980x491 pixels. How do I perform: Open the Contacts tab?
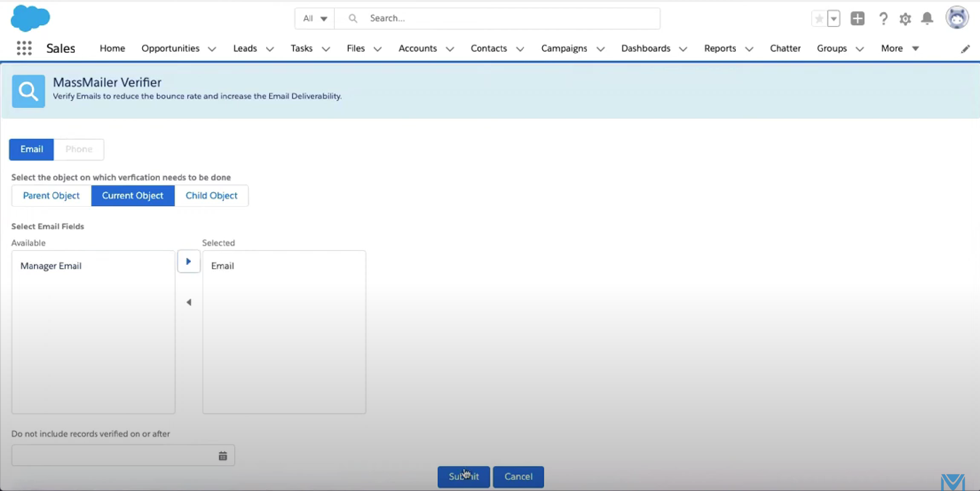[489, 48]
